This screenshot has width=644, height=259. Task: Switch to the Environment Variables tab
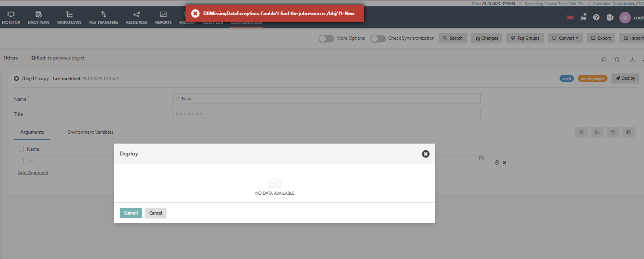pyautogui.click(x=90, y=132)
